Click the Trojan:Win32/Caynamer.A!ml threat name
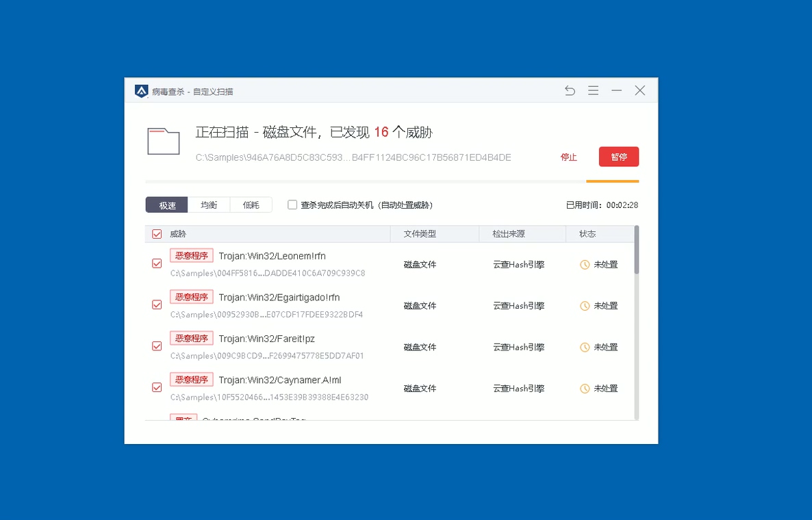Viewport: 812px width, 520px height. coord(280,380)
